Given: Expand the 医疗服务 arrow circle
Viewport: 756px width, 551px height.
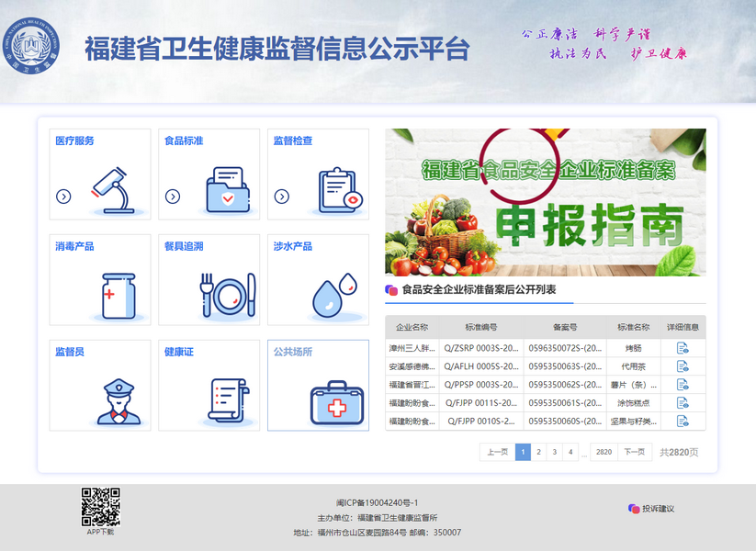Looking at the screenshot, I should click(63, 196).
